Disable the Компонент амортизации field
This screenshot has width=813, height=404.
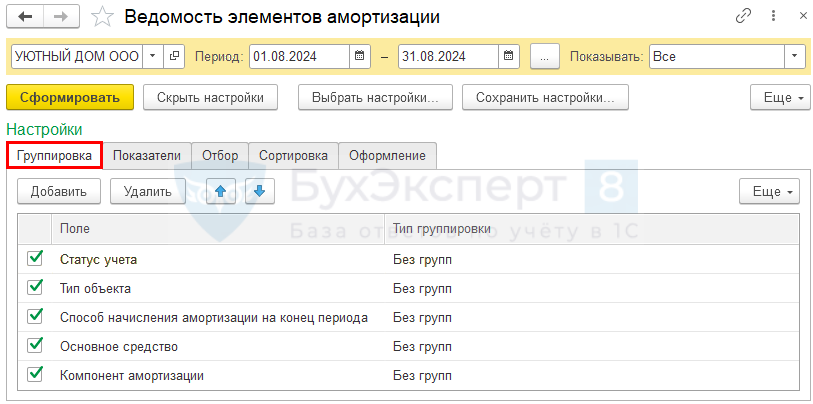pyautogui.click(x=36, y=375)
